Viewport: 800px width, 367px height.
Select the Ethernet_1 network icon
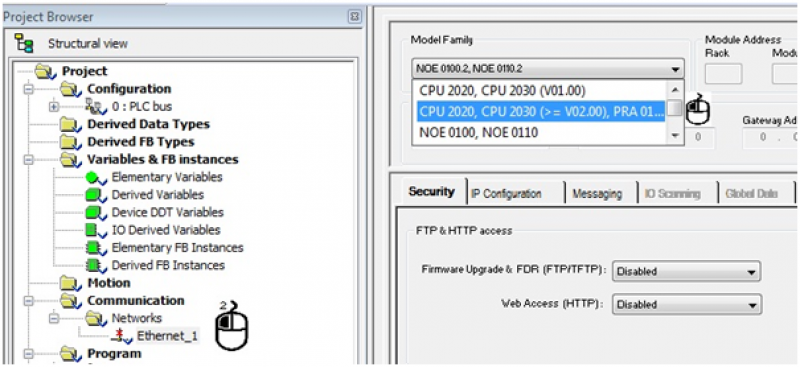point(121,336)
